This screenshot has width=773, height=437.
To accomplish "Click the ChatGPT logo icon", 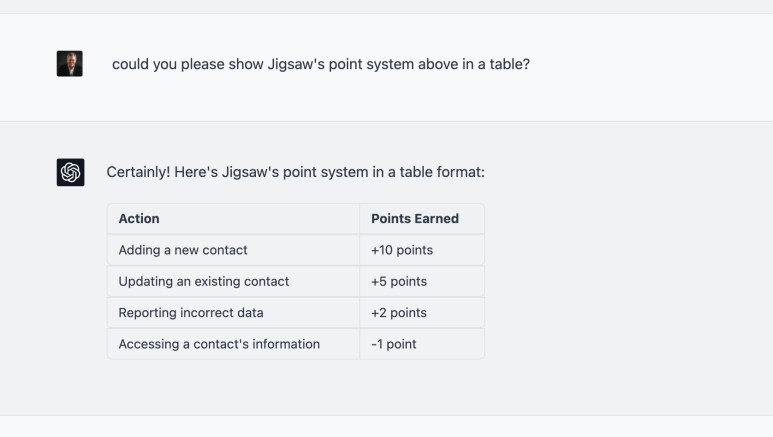I will pyautogui.click(x=70, y=172).
